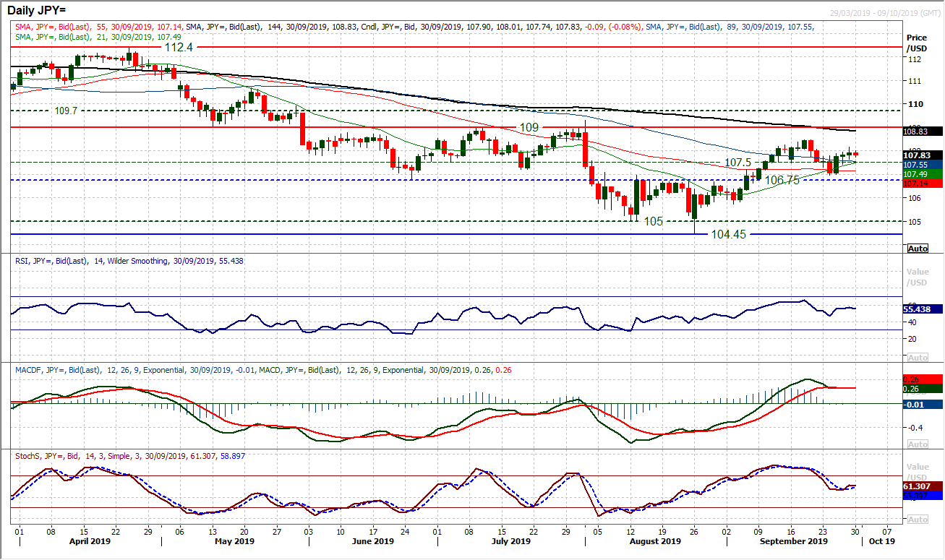
Task: Click the 106.75 support level label
Action: point(782,180)
